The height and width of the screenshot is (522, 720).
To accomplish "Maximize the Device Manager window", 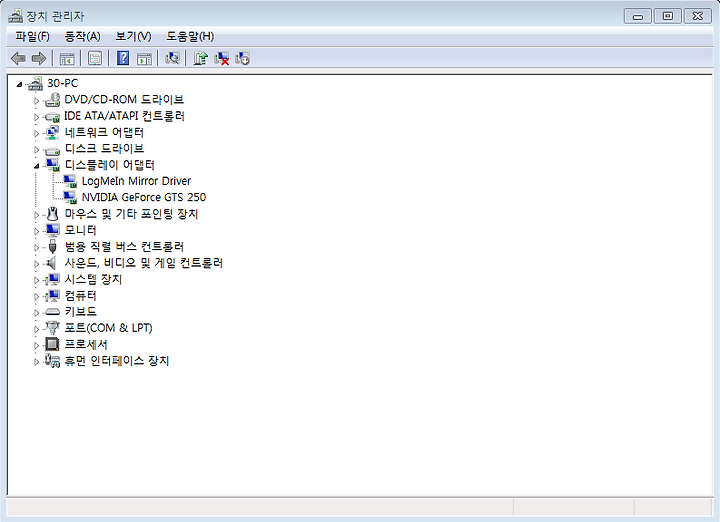I will 668,16.
